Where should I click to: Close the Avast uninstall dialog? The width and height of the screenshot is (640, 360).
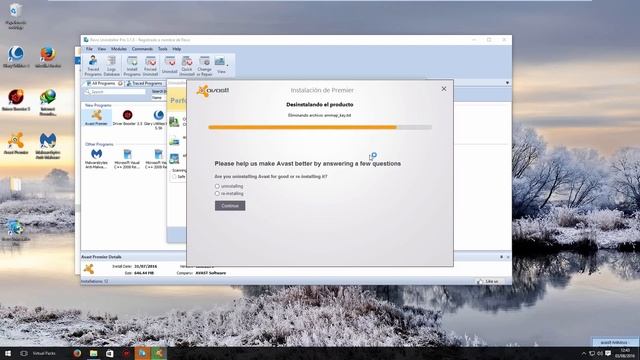tap(444, 89)
